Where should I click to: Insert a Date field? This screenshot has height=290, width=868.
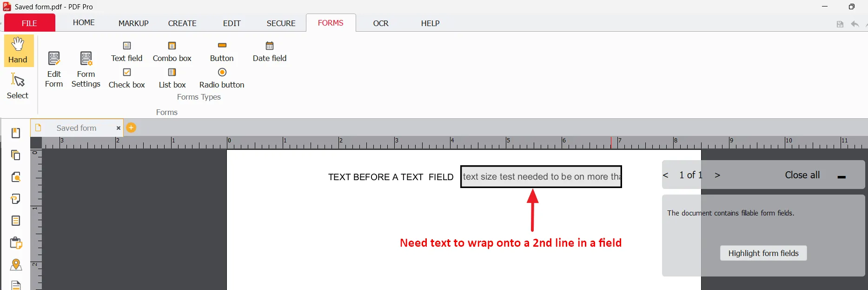point(270,52)
